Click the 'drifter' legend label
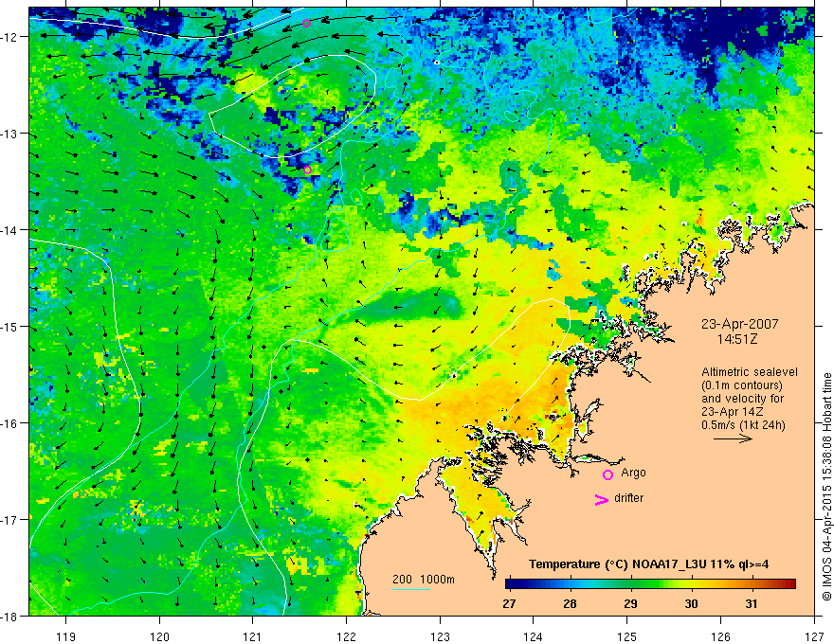Viewport: 834px width, 644px height. (628, 498)
